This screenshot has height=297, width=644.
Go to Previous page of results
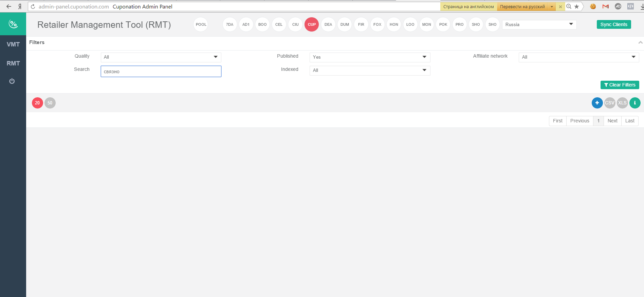tap(579, 121)
